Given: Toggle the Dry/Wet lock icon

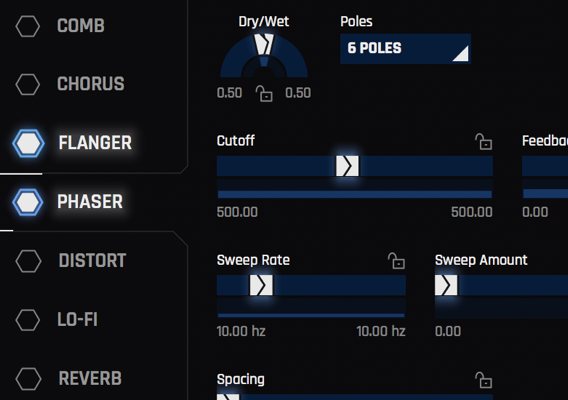Looking at the screenshot, I should (x=264, y=93).
